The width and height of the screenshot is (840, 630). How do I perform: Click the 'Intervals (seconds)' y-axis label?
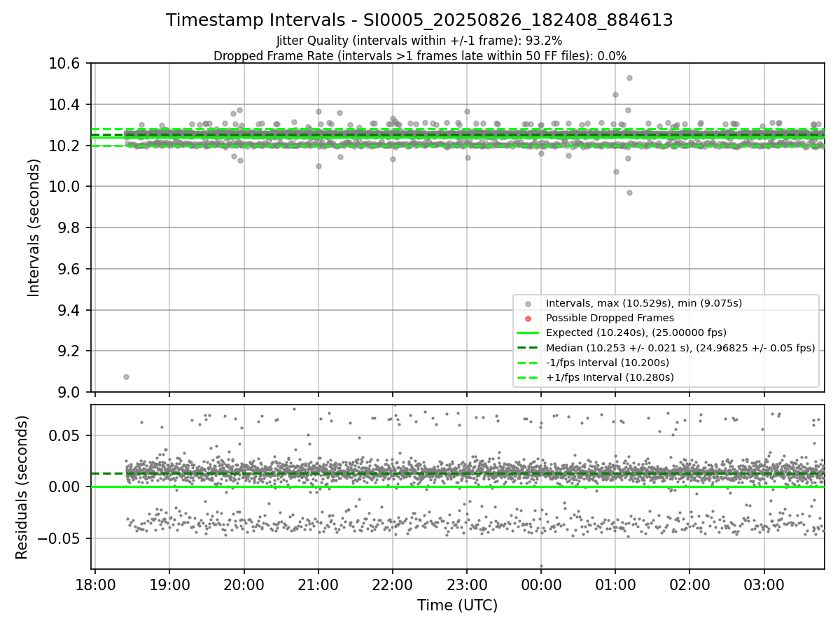pos(34,227)
